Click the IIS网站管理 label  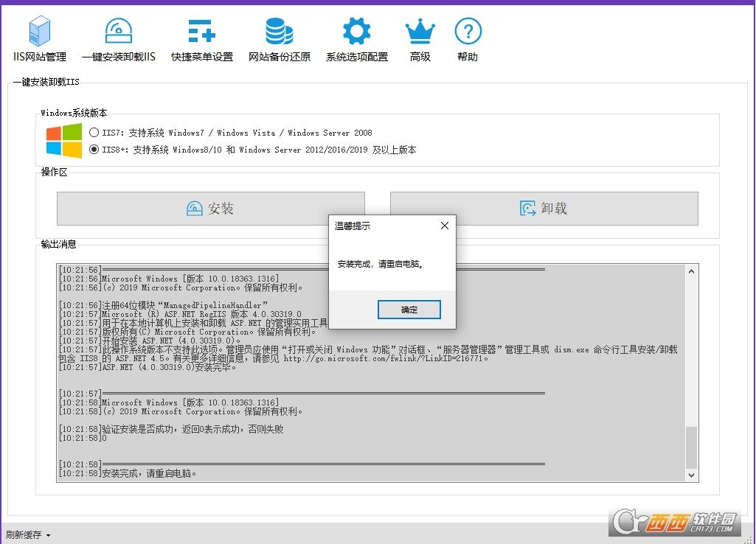[x=40, y=57]
